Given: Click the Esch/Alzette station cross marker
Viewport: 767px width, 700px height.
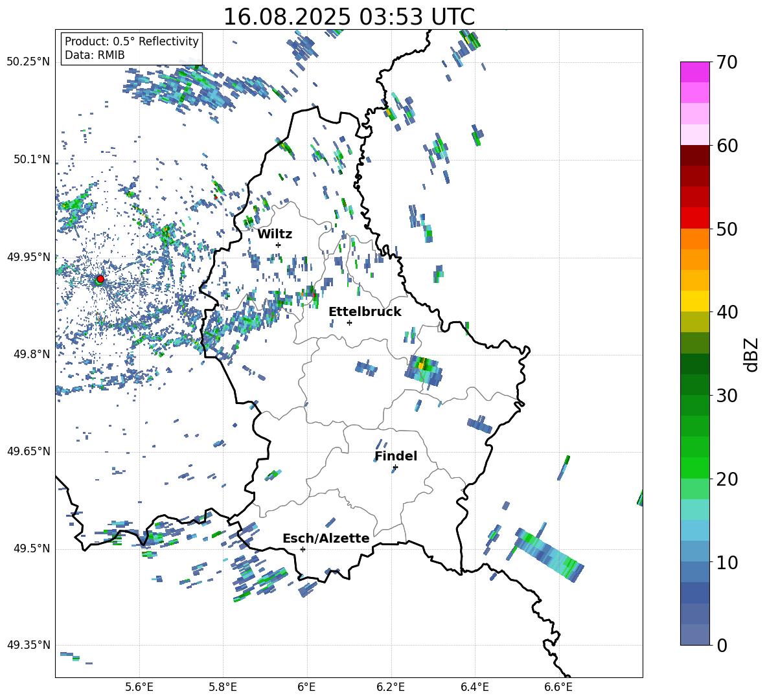Looking at the screenshot, I should (x=303, y=549).
